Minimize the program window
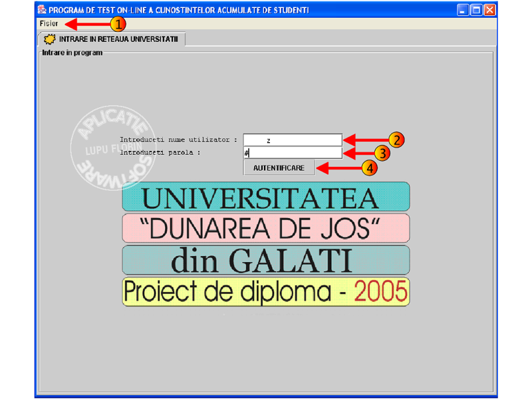 pos(462,10)
